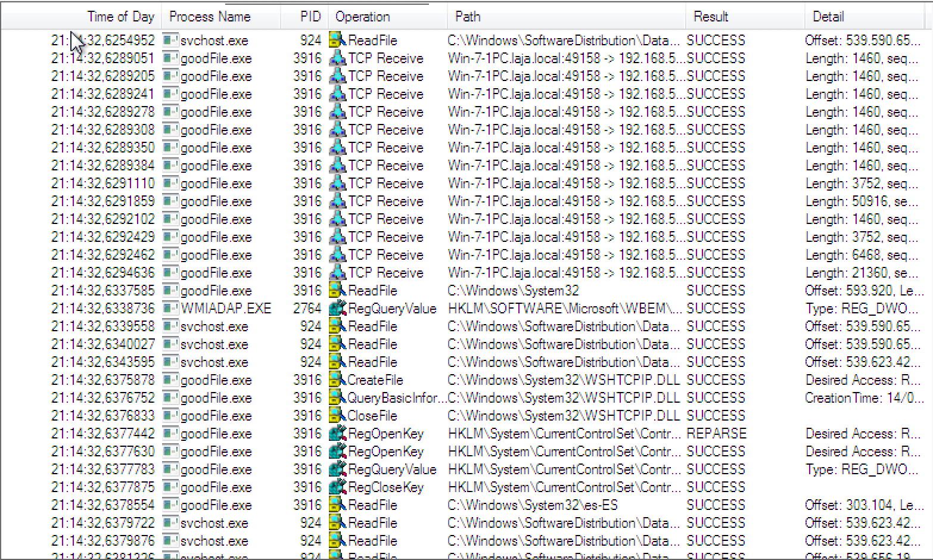Click the Result column header
The image size is (933, 560).
click(x=711, y=17)
